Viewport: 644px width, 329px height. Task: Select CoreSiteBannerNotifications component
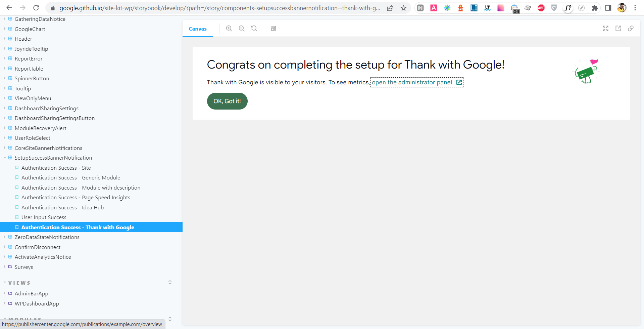click(x=48, y=148)
